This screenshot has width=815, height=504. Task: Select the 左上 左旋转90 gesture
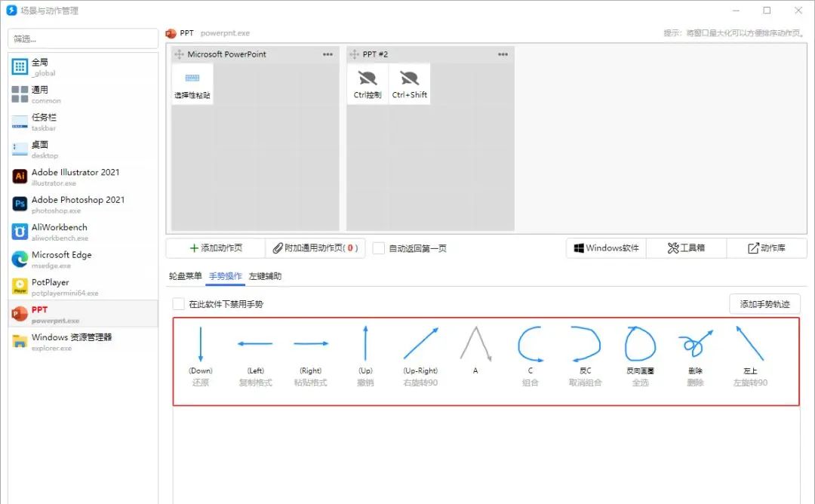tap(751, 356)
